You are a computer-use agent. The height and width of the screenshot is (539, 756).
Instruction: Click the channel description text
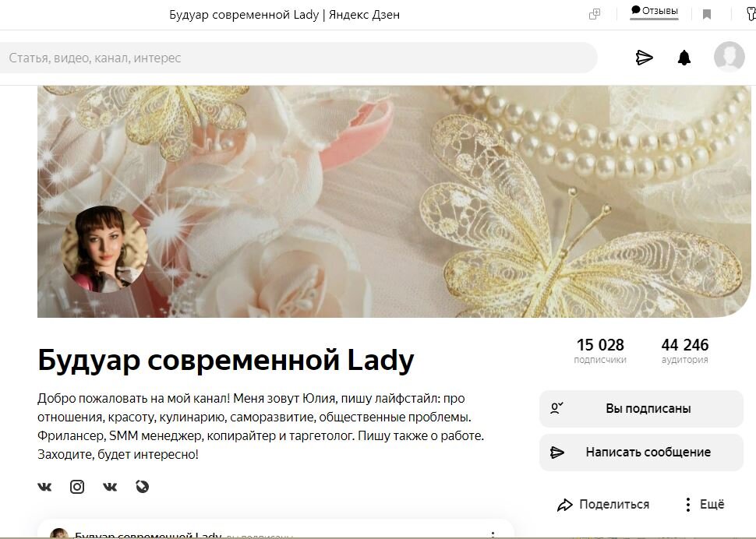click(261, 426)
